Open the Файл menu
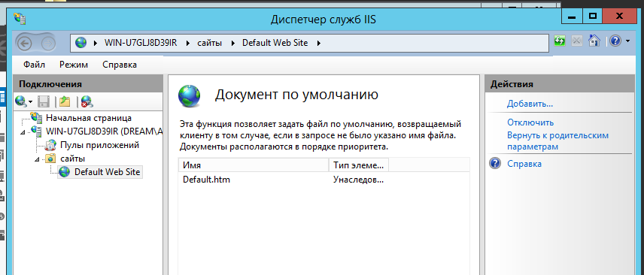The height and width of the screenshot is (275, 644). [34, 65]
